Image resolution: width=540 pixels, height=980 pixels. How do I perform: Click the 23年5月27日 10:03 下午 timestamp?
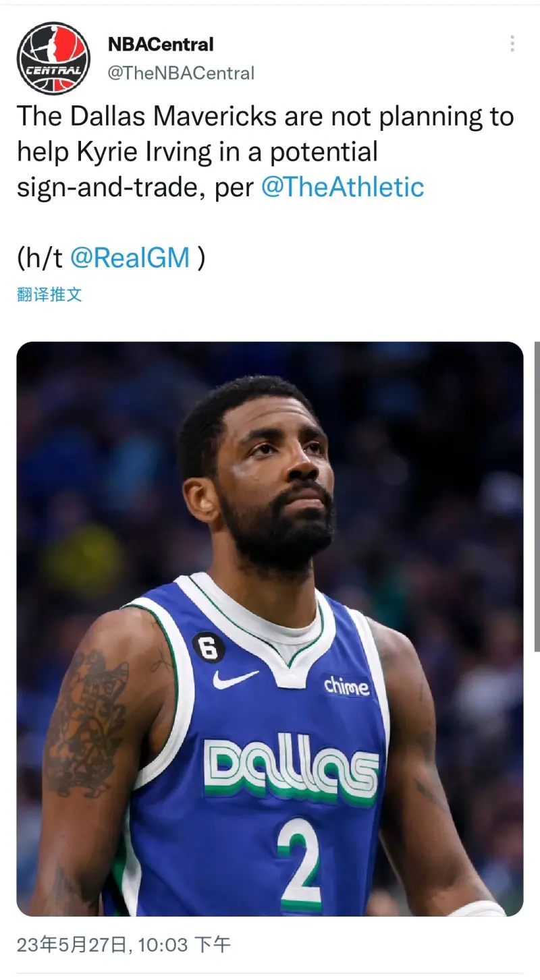tap(124, 944)
